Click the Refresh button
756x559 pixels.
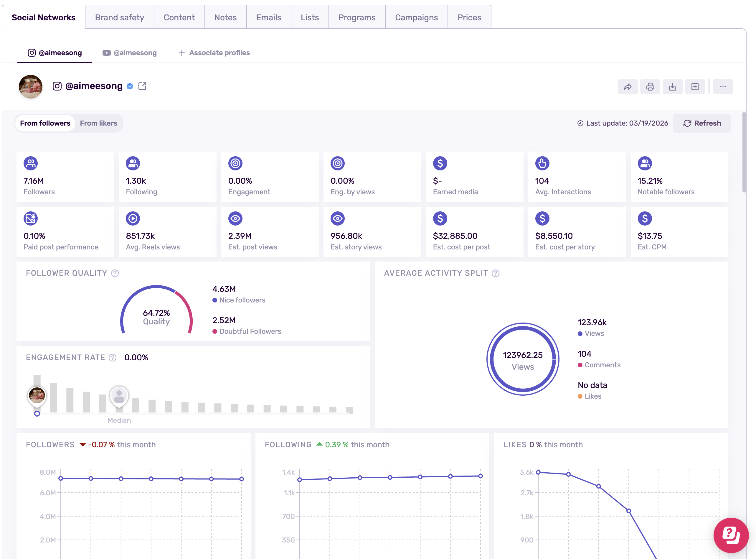(x=701, y=123)
